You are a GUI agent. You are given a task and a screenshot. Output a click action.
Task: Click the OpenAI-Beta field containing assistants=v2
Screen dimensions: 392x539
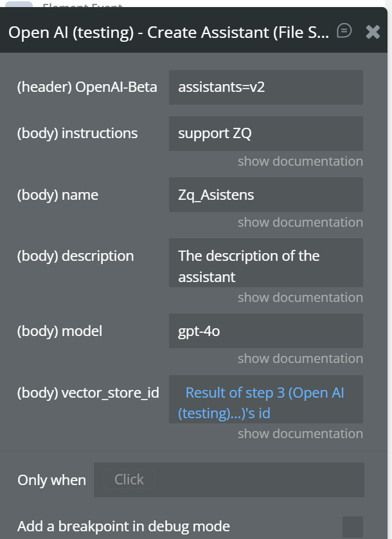pos(265,87)
